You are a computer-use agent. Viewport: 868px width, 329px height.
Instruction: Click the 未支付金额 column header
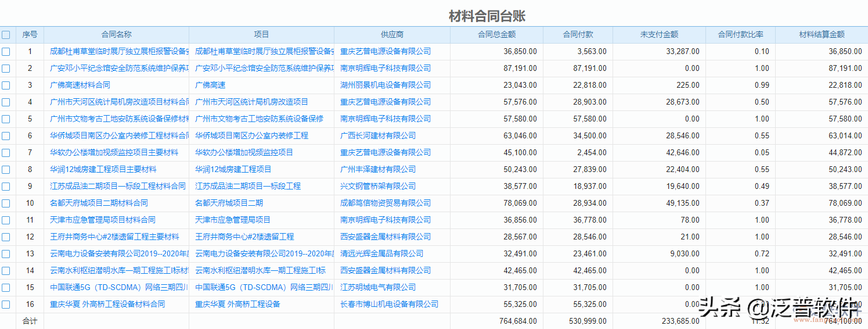point(660,35)
